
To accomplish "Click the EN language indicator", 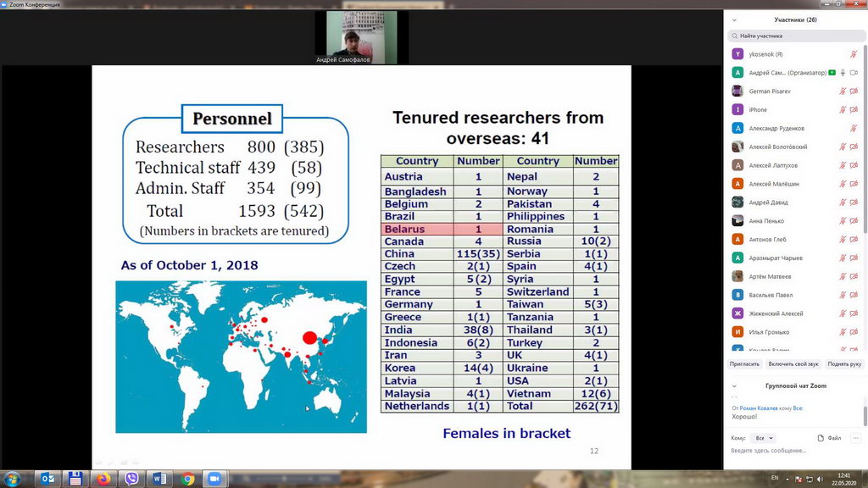I will pyautogui.click(x=775, y=478).
